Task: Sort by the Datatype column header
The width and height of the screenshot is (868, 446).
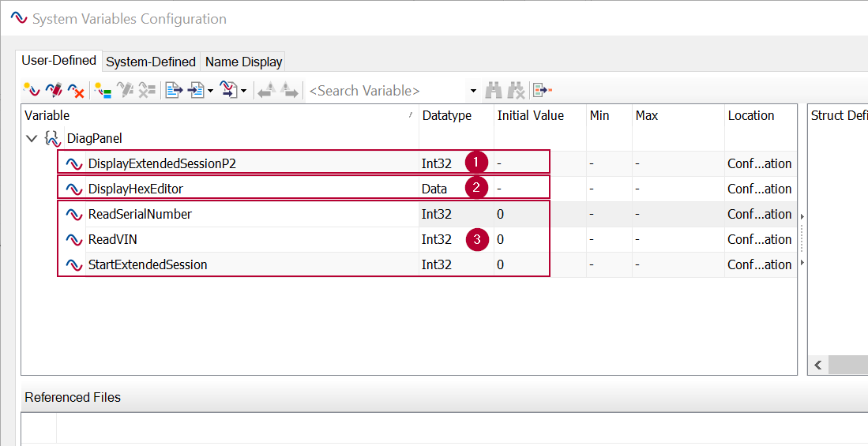Action: pyautogui.click(x=447, y=116)
